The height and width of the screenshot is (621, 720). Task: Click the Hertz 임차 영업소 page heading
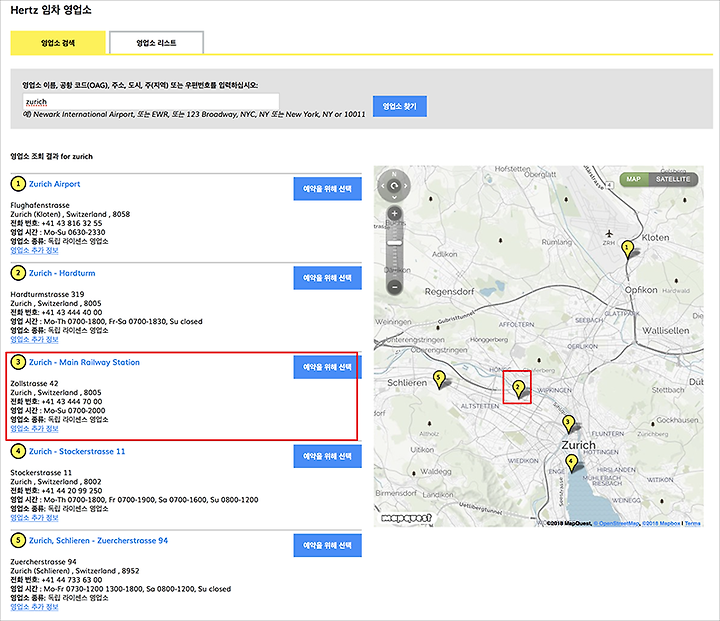click(x=51, y=10)
